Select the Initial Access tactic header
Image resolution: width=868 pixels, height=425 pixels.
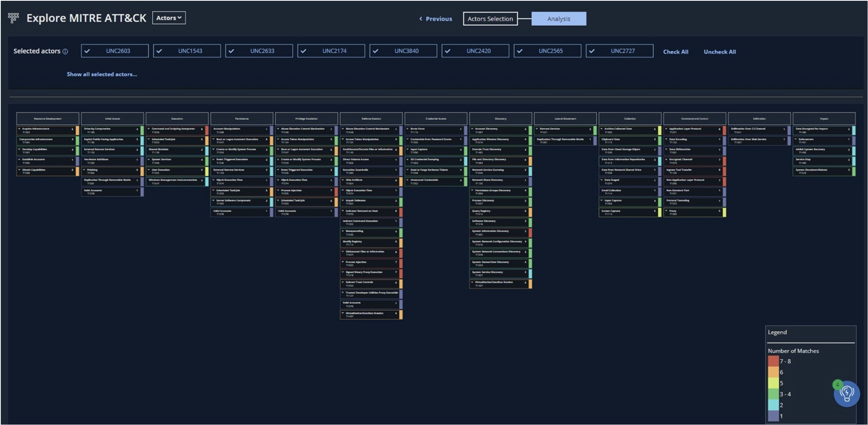coord(112,119)
